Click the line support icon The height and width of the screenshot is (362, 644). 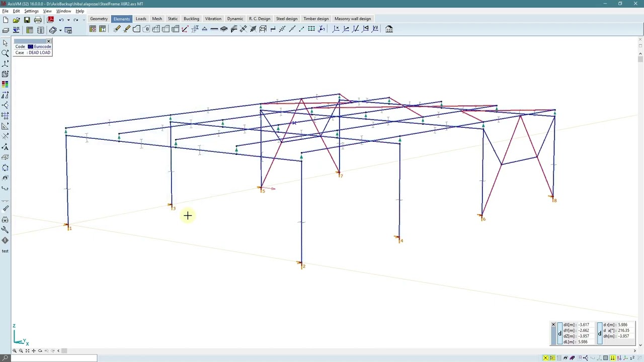(214, 29)
